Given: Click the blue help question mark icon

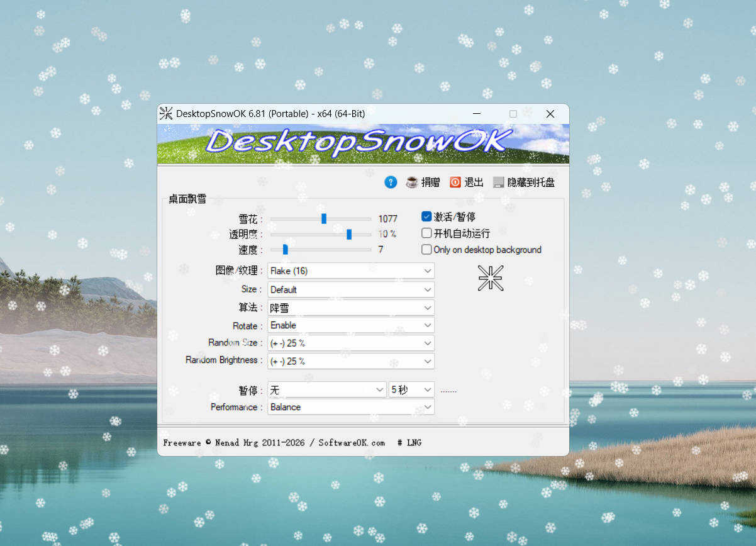Looking at the screenshot, I should pyautogui.click(x=391, y=182).
